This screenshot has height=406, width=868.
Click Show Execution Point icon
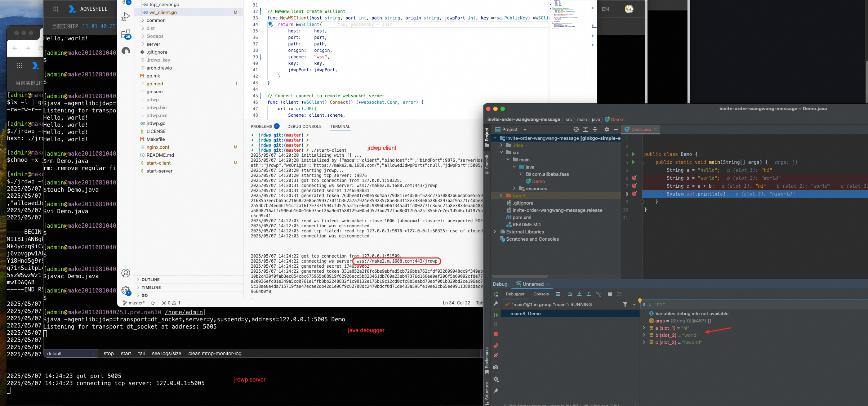[x=558, y=294]
